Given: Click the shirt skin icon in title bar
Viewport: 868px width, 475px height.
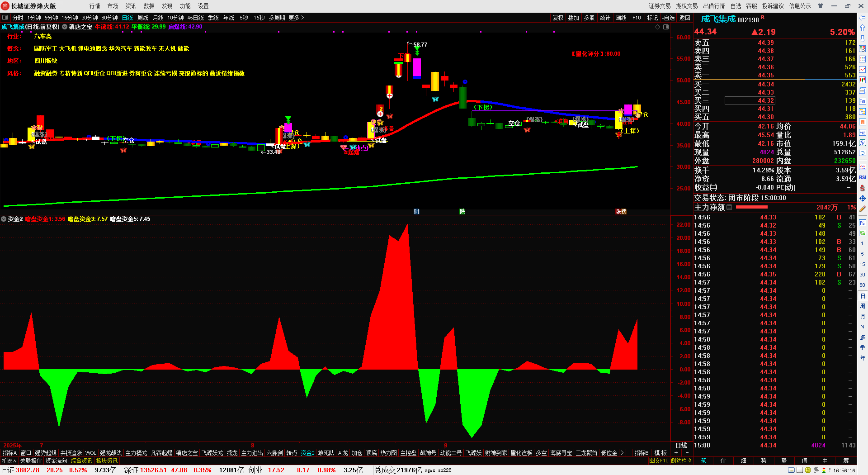Looking at the screenshot, I should click(x=821, y=6).
